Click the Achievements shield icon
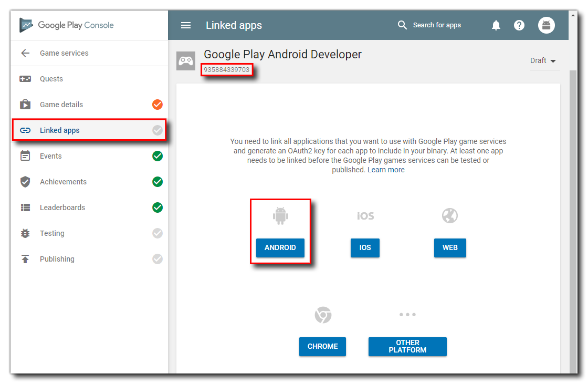588x384 pixels. 25,182
